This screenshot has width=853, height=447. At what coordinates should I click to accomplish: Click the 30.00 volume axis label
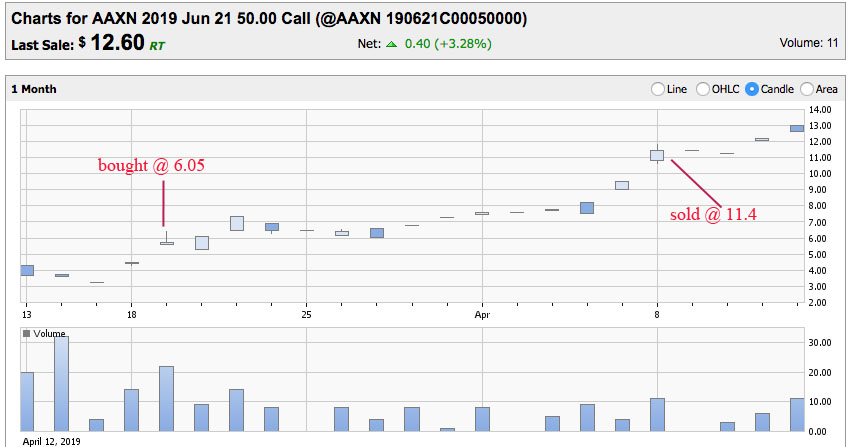pos(820,343)
